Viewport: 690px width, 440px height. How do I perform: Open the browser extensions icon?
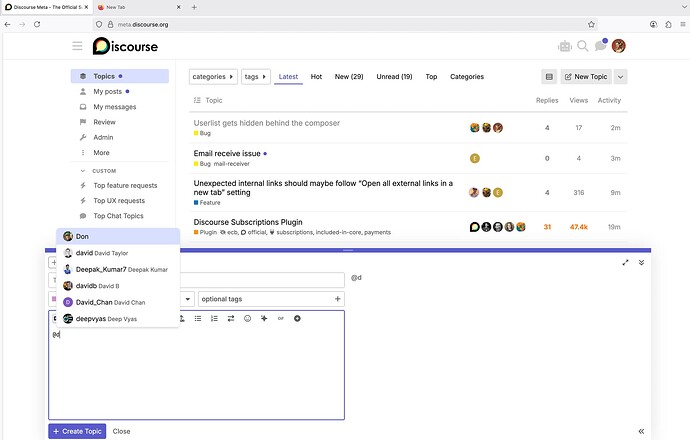tap(668, 24)
